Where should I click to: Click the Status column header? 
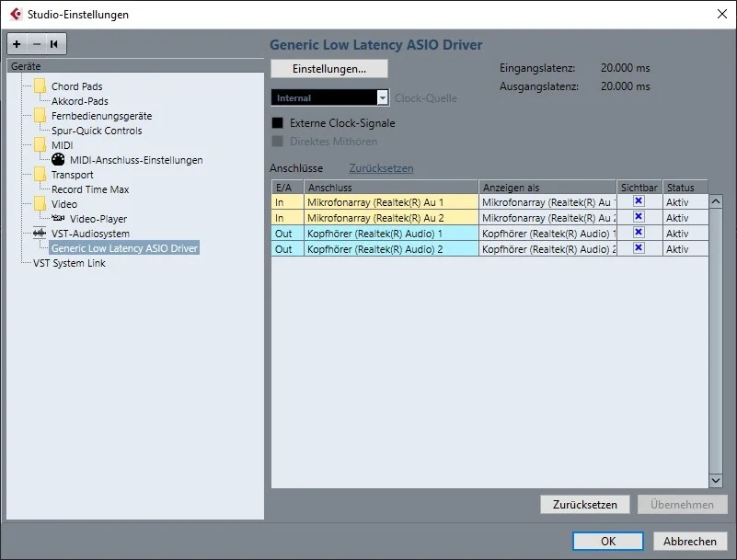pyautogui.click(x=685, y=187)
